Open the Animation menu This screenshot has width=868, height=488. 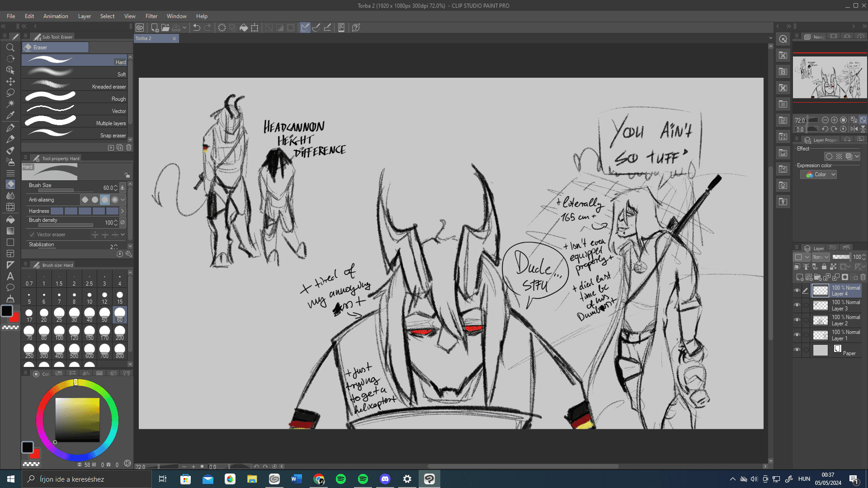(56, 16)
